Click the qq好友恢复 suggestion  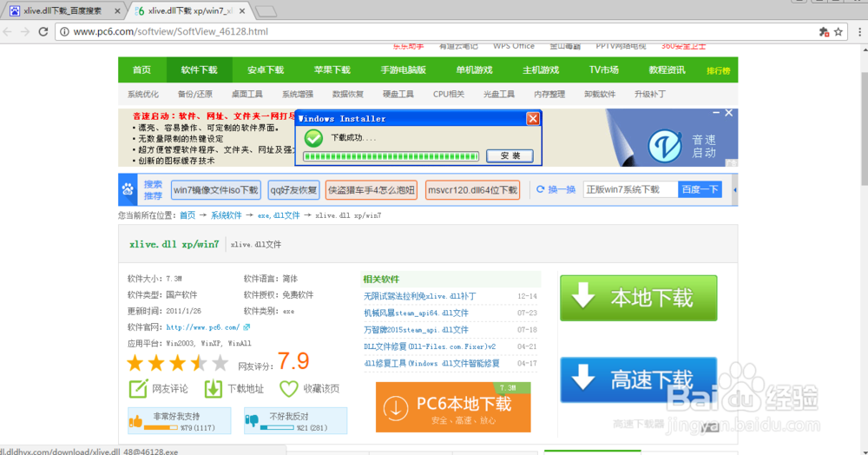(x=293, y=190)
